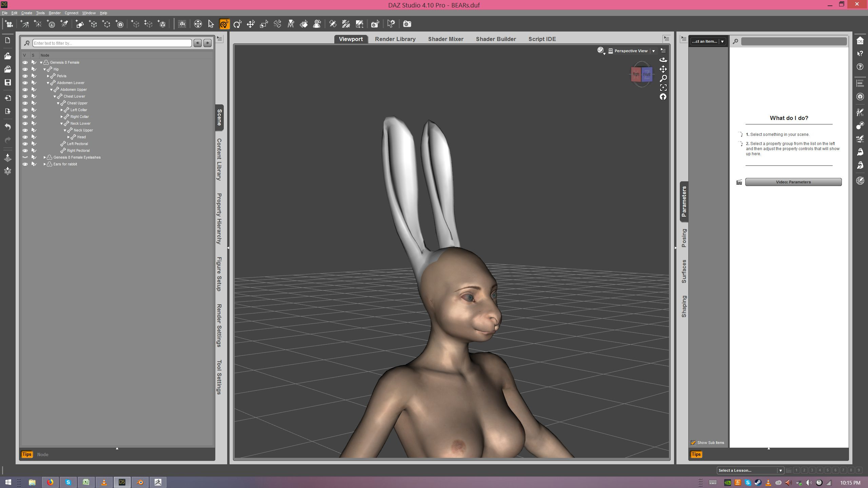Click the Video: Parameters button
The width and height of the screenshot is (868, 488).
793,182
